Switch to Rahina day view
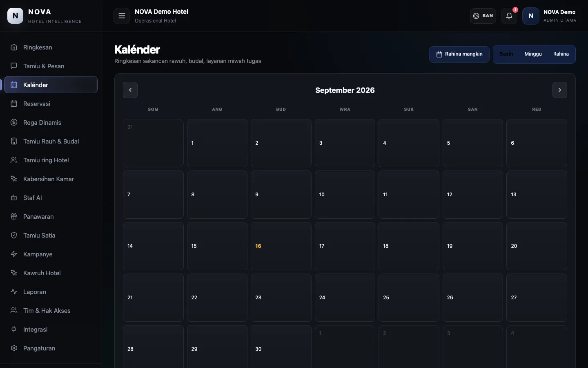Screen dimensions: 588x368 (x=561, y=54)
